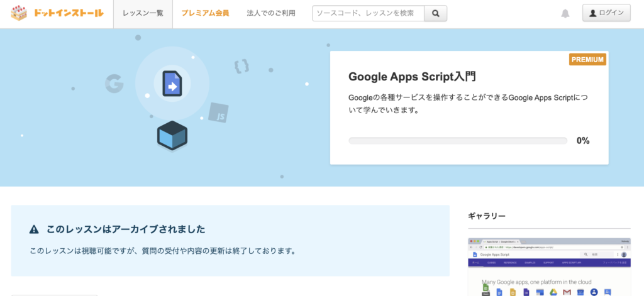Screen dimensions: 644x296
Task: Click the archive warning triangle icon
Action: 34,229
